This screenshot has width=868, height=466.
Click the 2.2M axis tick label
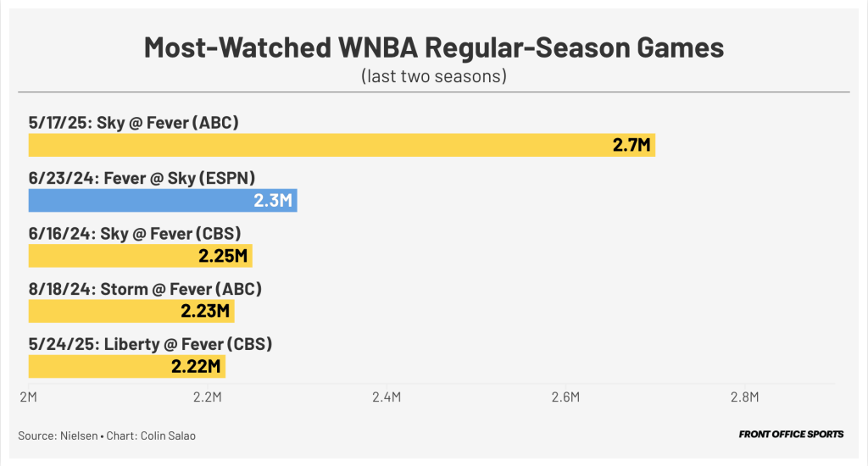pos(207,397)
